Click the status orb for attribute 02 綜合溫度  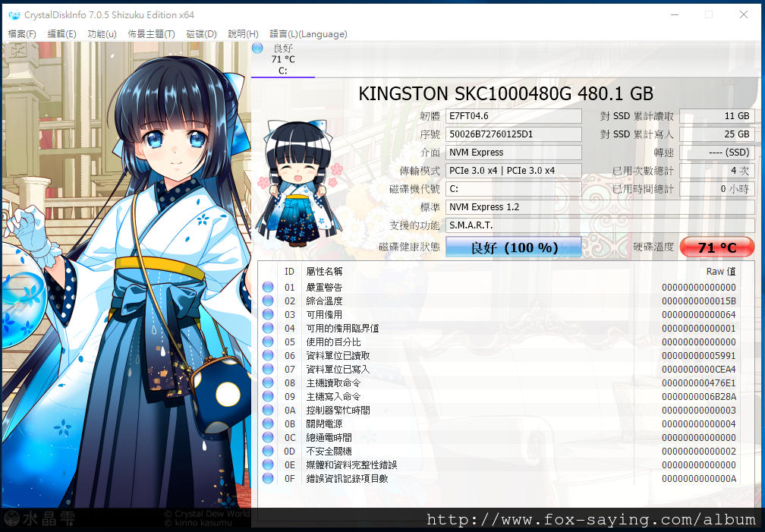268,301
